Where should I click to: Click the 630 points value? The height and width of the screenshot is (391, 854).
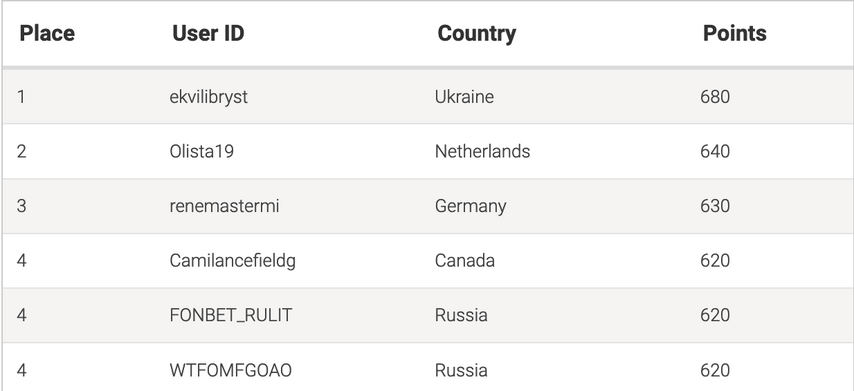tap(715, 206)
